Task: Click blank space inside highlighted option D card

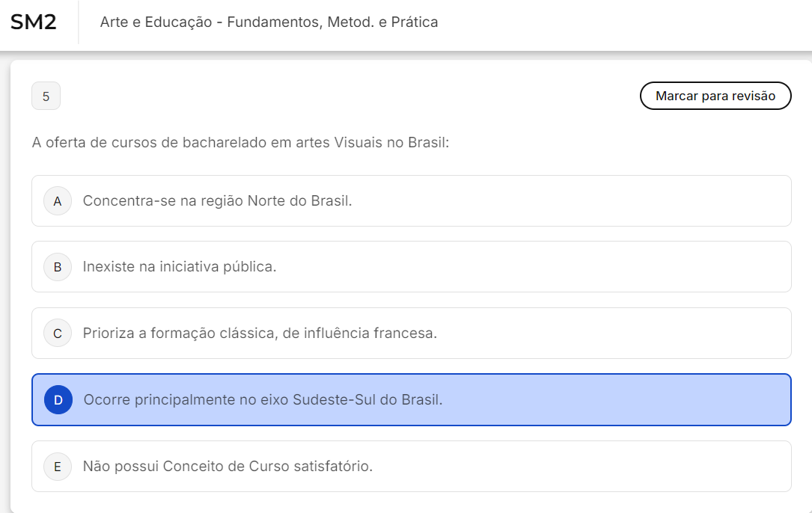Action: (x=614, y=399)
